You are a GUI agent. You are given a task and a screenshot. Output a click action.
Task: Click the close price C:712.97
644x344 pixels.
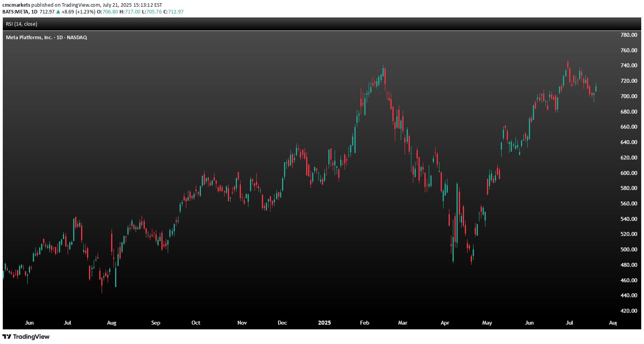click(x=173, y=12)
